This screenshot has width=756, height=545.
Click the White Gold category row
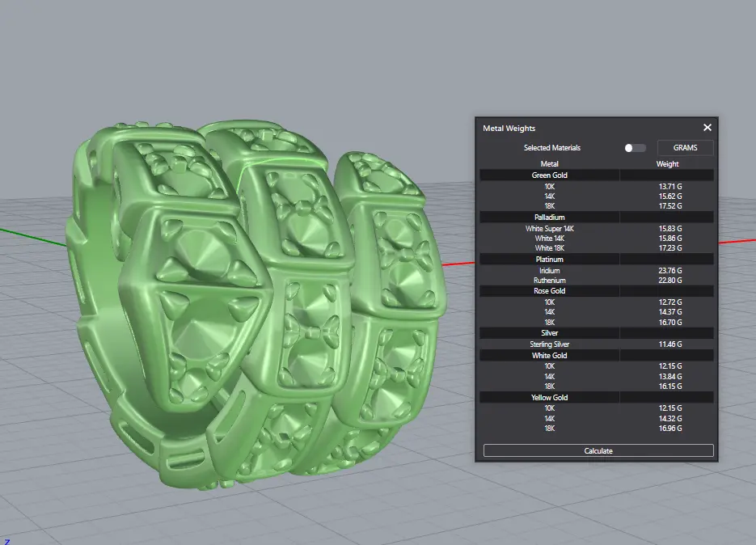[x=550, y=355]
